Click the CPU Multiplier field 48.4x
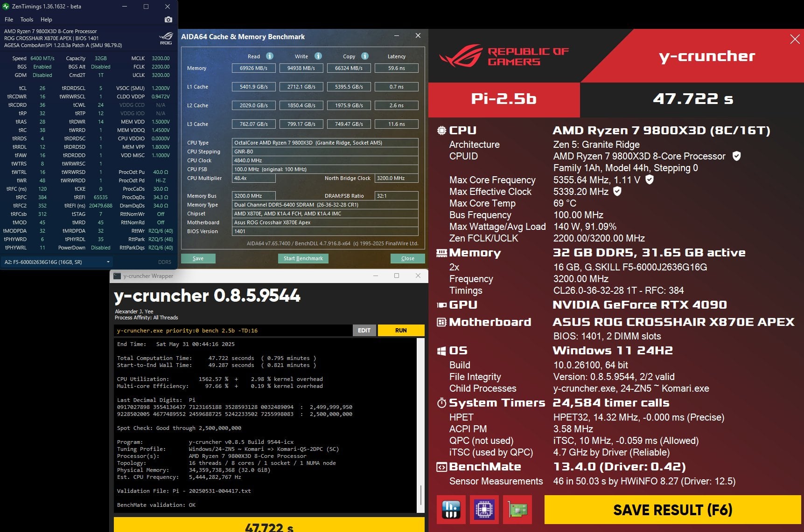 click(x=254, y=178)
